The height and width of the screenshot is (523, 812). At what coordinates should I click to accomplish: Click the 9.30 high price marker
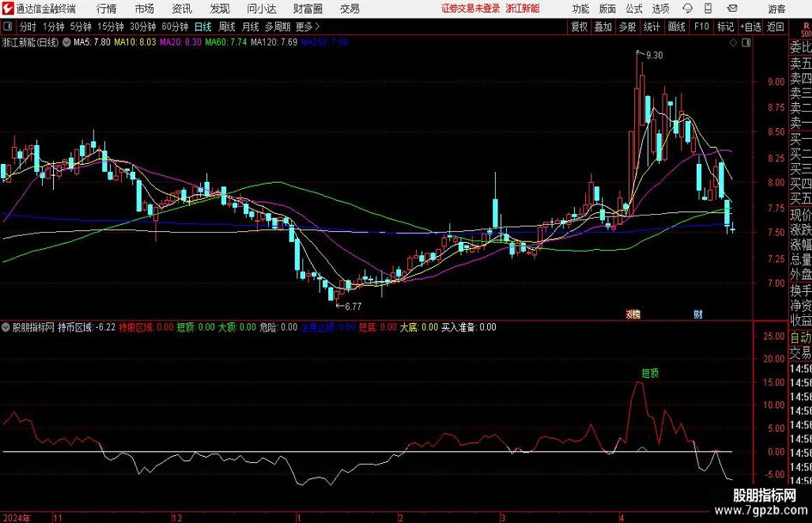tap(655, 56)
